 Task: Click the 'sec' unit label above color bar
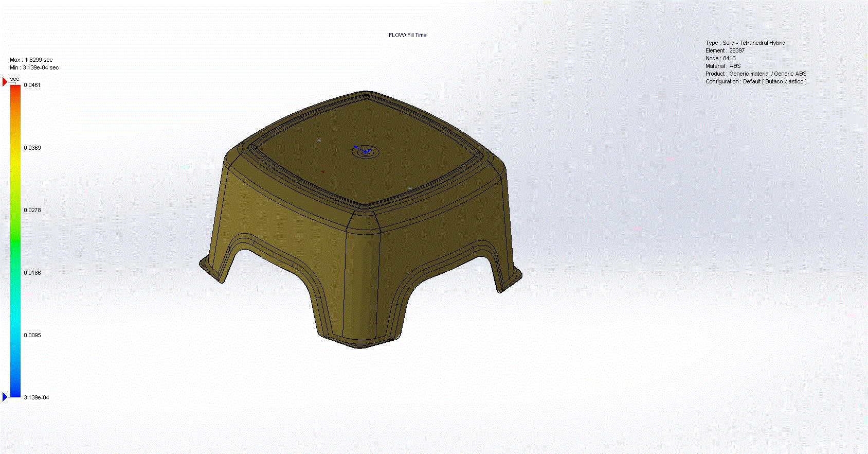pos(14,79)
